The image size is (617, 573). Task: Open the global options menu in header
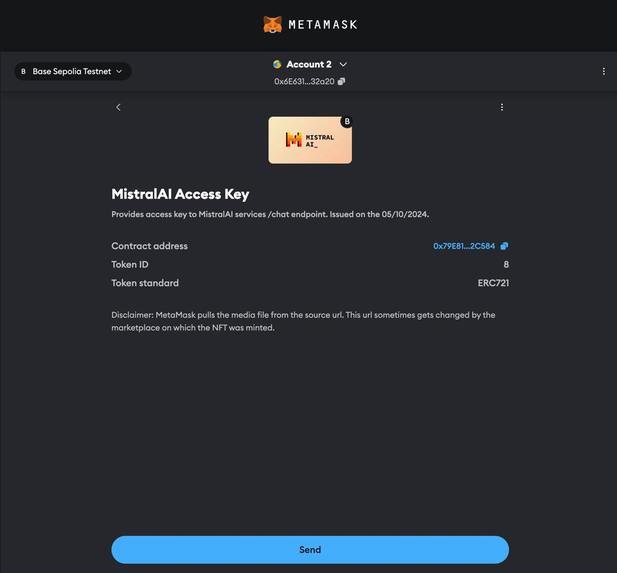click(x=604, y=71)
